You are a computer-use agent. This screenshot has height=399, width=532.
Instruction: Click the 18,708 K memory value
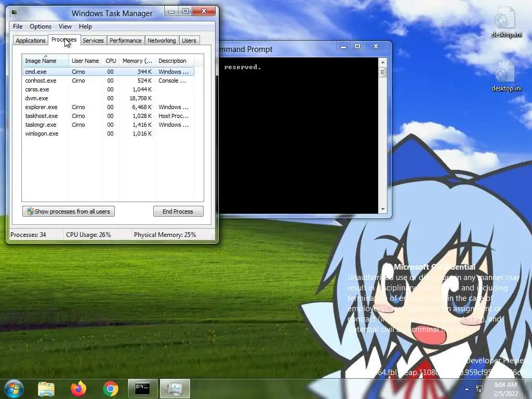click(140, 98)
